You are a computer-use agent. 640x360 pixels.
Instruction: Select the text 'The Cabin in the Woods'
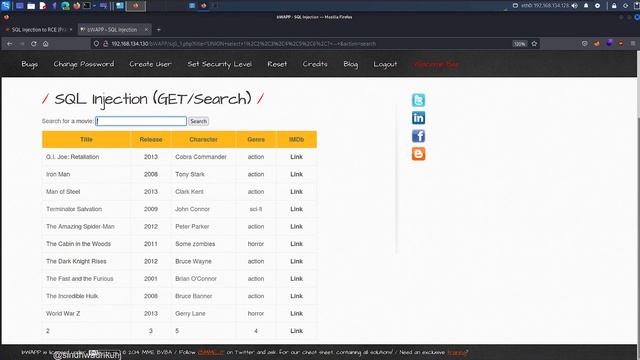[x=78, y=244]
